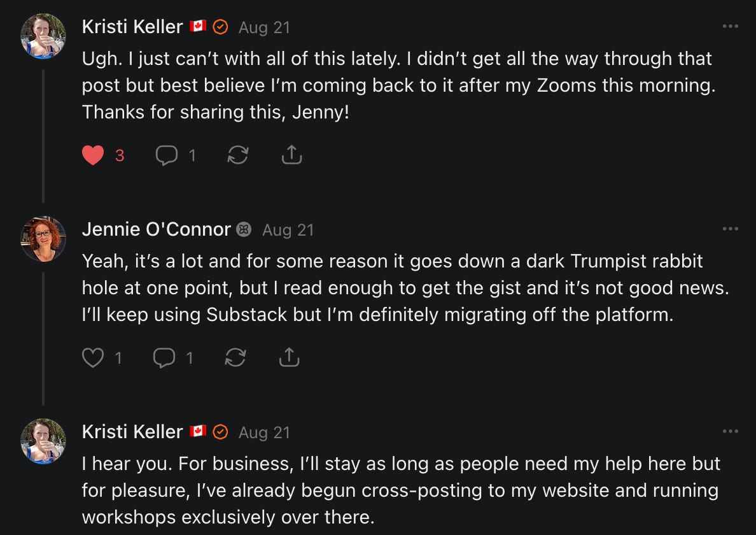Share Kristi Keller's first comment

pyautogui.click(x=291, y=155)
